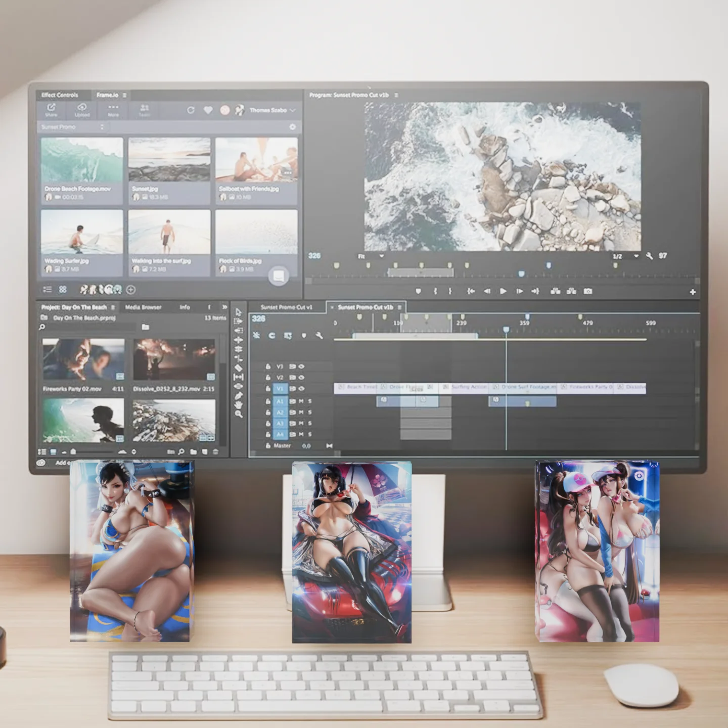Click Mark Out in Program monitor
The width and height of the screenshot is (728, 728).
coord(450,291)
